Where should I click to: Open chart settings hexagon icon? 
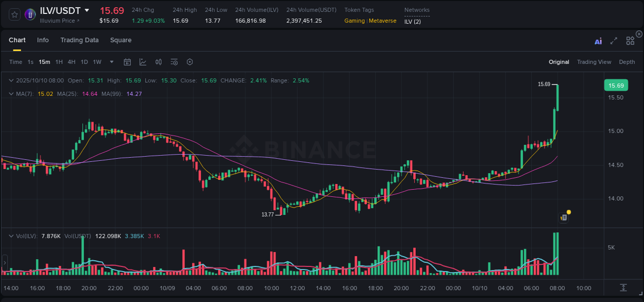click(x=190, y=61)
